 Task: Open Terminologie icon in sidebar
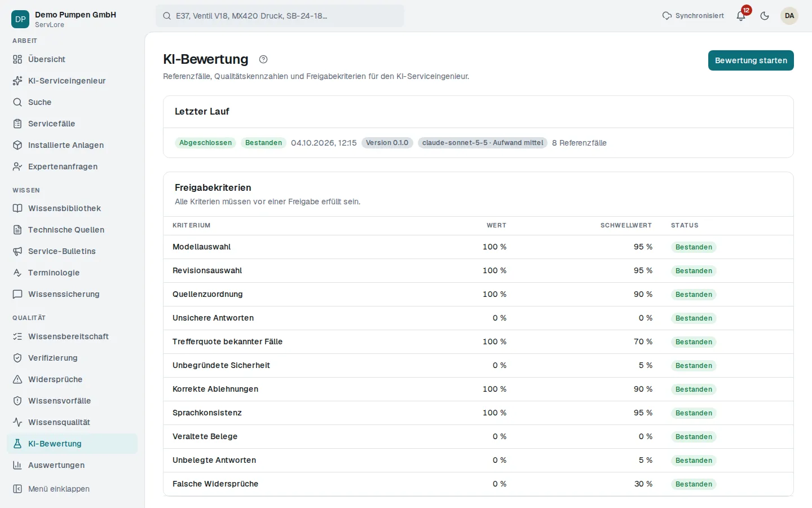pyautogui.click(x=17, y=273)
